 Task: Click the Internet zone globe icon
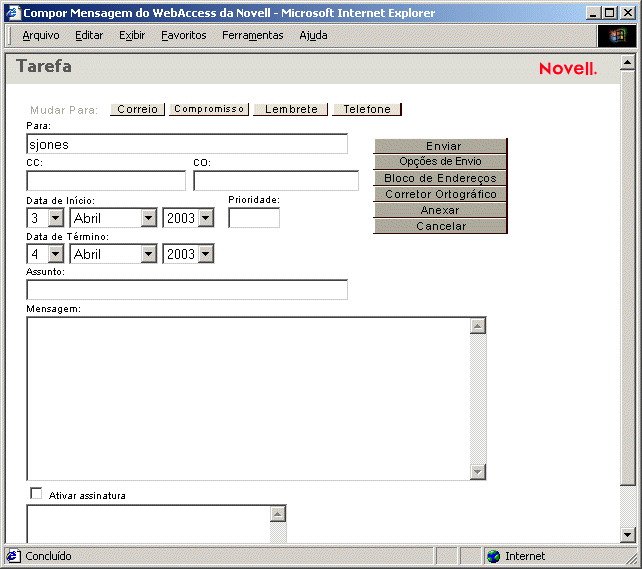[494, 556]
